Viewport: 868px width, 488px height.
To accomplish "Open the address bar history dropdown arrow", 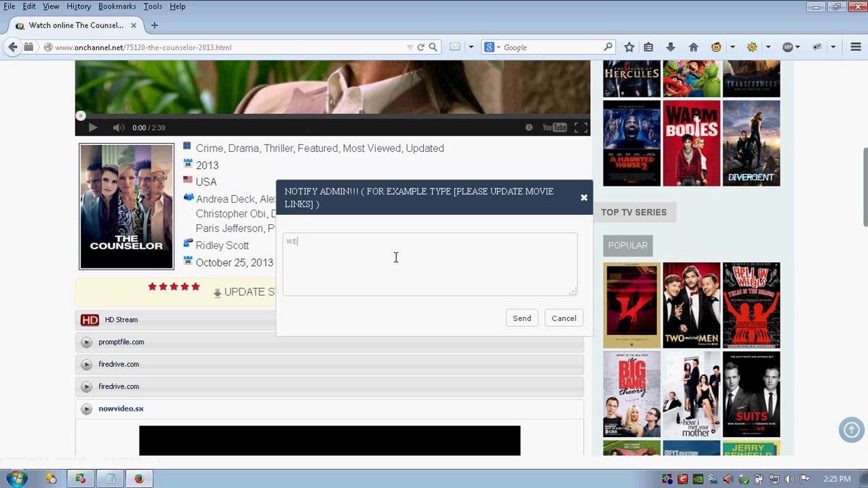I will click(410, 47).
